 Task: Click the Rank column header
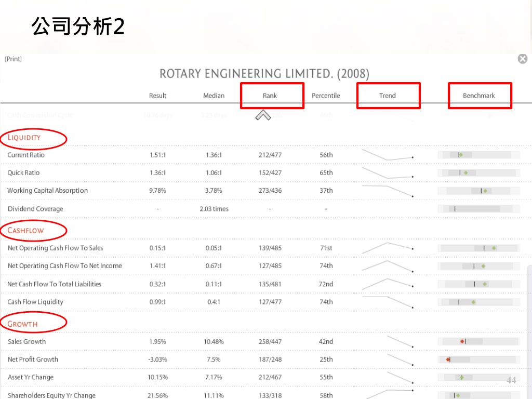tap(270, 96)
